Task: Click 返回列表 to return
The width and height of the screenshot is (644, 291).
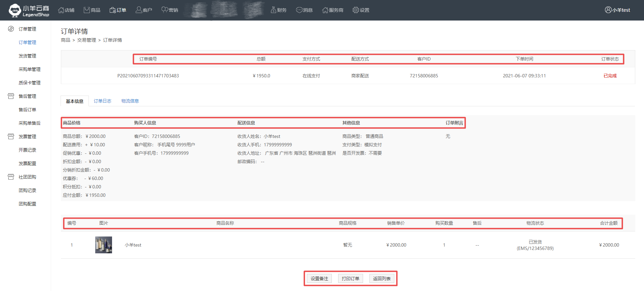Action: [x=382, y=279]
